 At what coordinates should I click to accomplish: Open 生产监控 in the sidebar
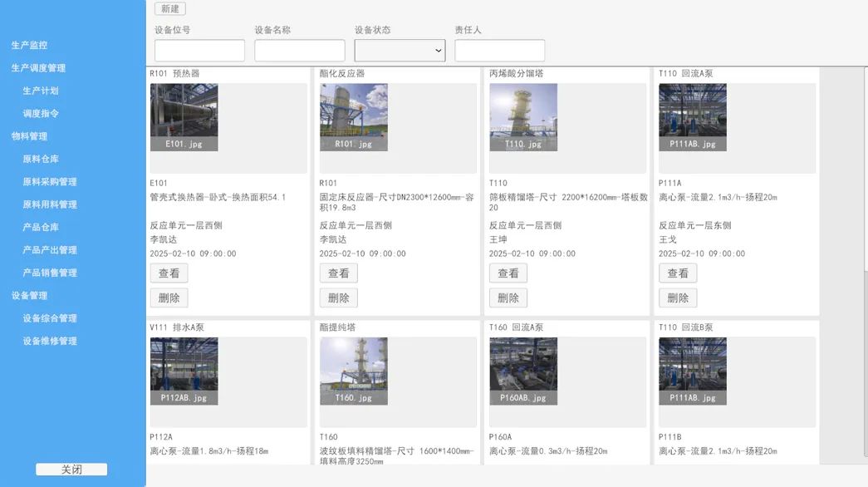coord(29,45)
